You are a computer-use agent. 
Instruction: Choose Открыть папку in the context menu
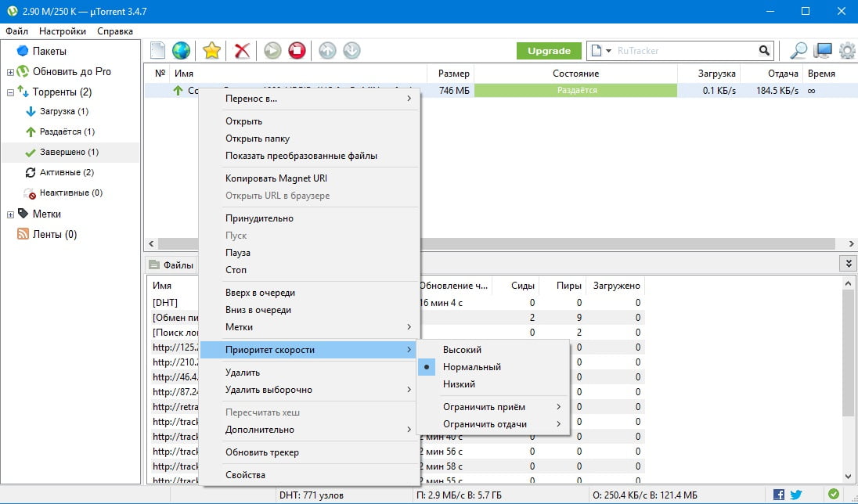257,139
